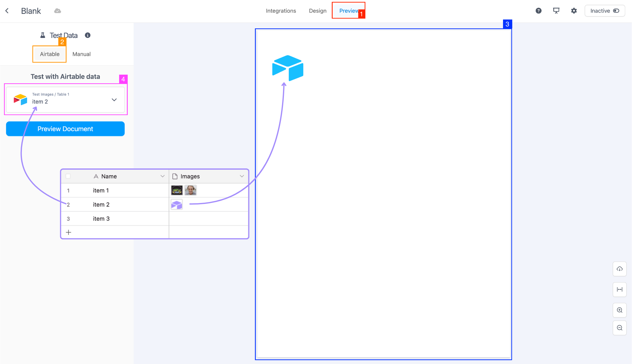Click the cloud save status icon
Viewport: 632px width, 364px height.
click(x=57, y=11)
